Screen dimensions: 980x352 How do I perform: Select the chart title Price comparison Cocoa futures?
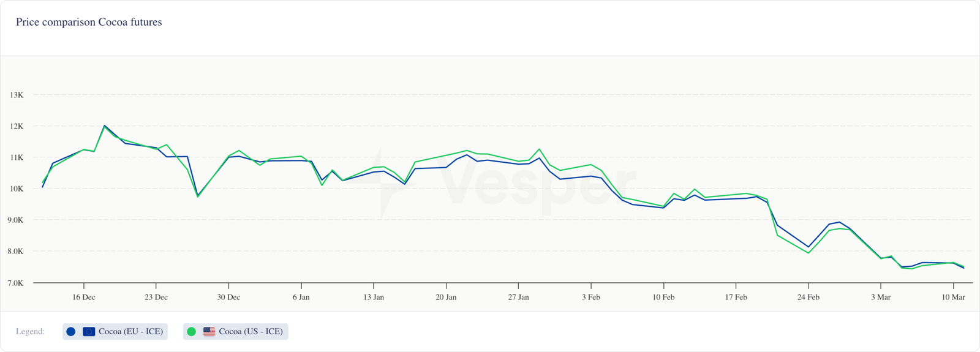[x=89, y=22]
